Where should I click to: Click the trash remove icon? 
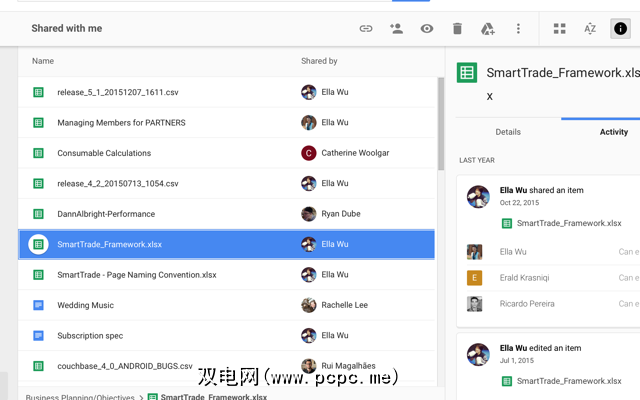457,29
